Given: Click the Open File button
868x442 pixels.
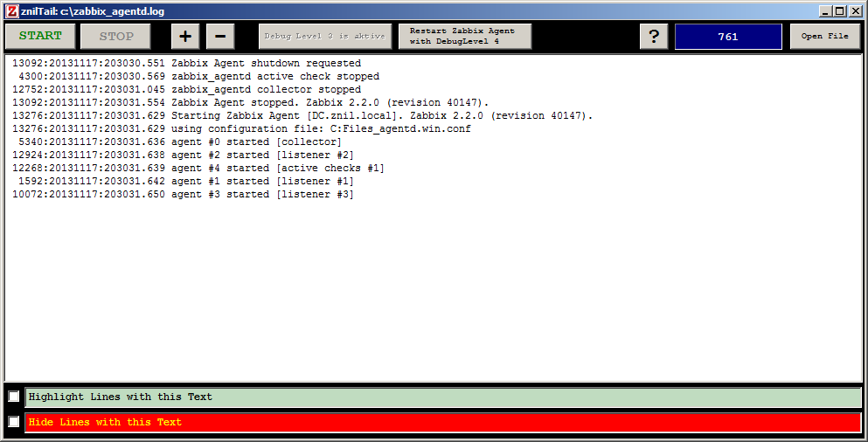Looking at the screenshot, I should coord(824,37).
